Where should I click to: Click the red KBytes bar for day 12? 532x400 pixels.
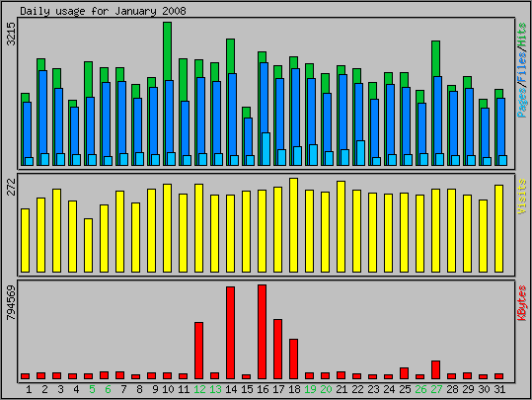(198, 351)
